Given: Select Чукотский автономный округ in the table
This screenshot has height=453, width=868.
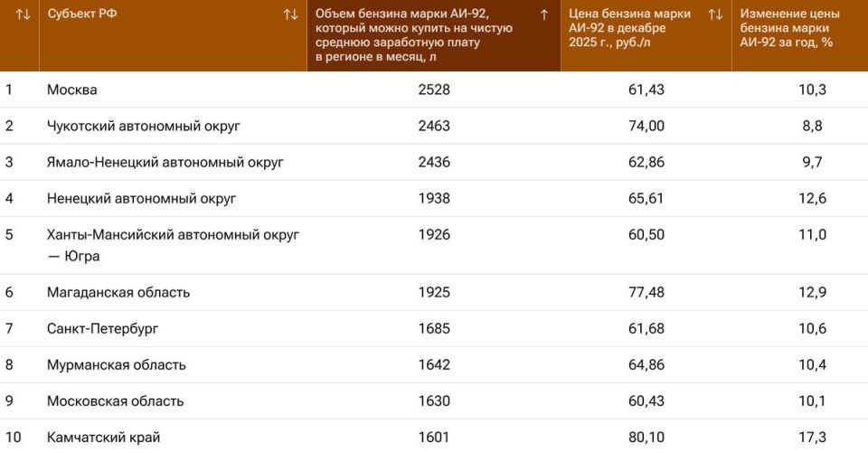Looking at the screenshot, I should tap(144, 126).
